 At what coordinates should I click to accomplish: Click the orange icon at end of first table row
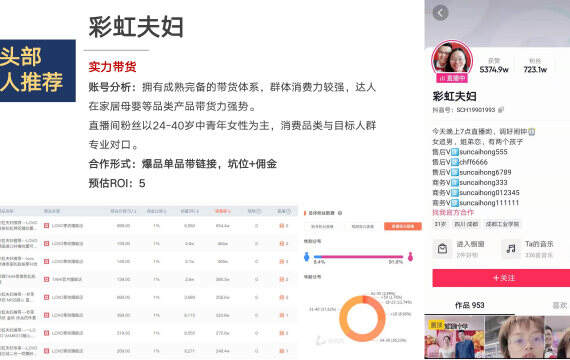(x=281, y=226)
